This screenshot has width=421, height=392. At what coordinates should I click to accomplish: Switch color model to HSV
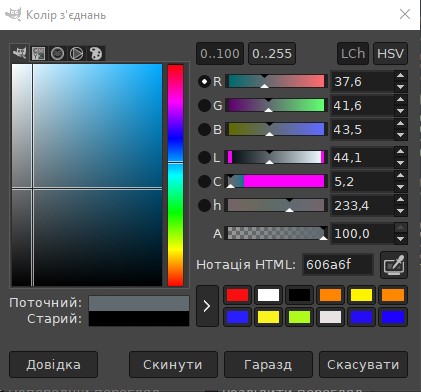coord(390,53)
